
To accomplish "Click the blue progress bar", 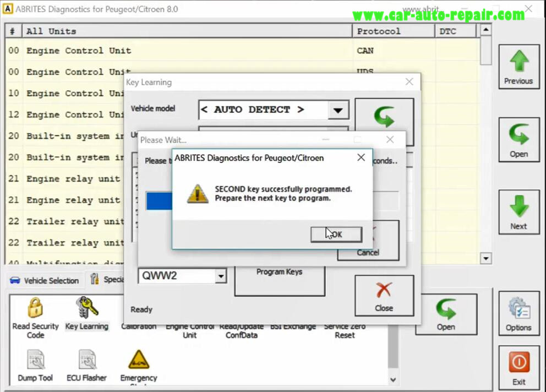I will [159, 201].
